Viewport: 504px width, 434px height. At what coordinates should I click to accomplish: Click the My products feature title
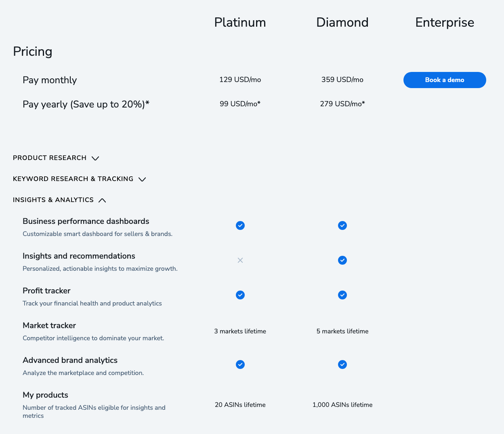tap(45, 395)
